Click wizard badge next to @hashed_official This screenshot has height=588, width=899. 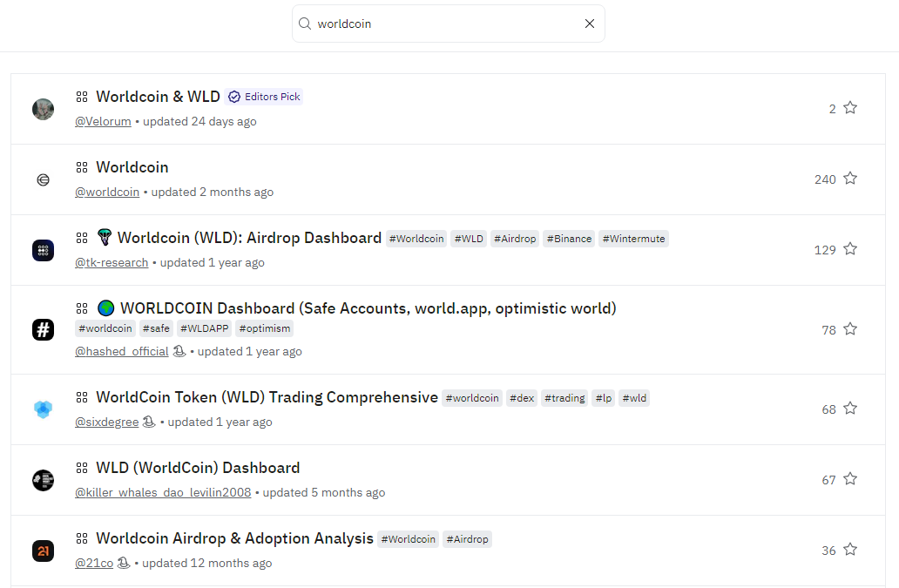point(179,351)
